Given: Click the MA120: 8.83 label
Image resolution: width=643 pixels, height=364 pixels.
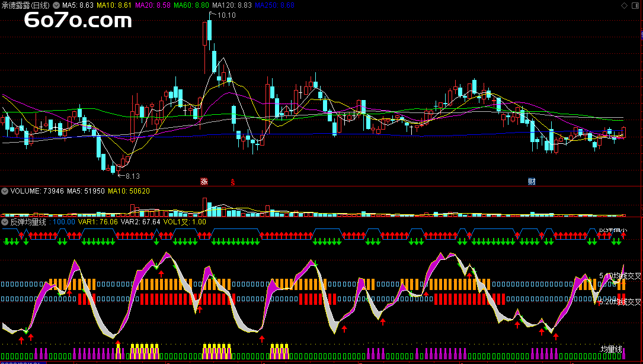Looking at the screenshot, I should point(232,5).
